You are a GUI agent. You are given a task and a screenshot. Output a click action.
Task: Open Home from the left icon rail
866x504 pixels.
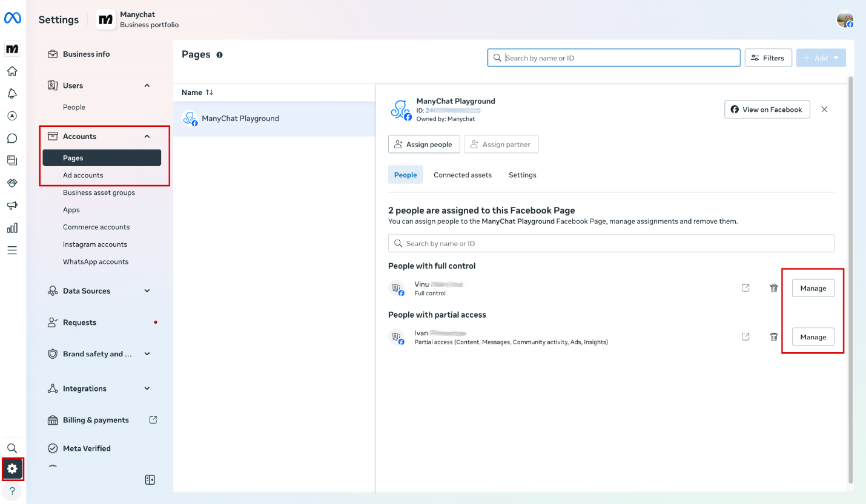click(12, 71)
